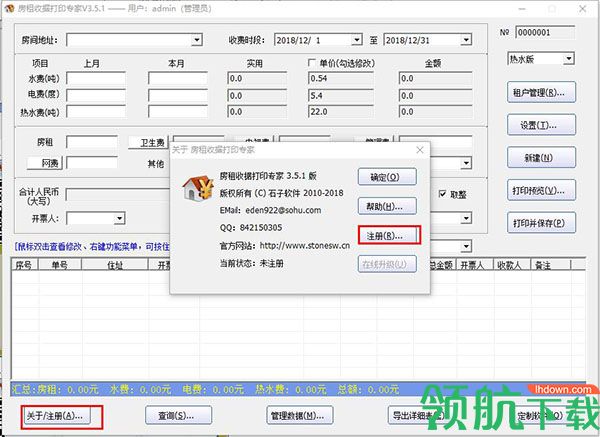Click 确定(O) in About dialog
This screenshot has width=600, height=437.
[x=387, y=177]
